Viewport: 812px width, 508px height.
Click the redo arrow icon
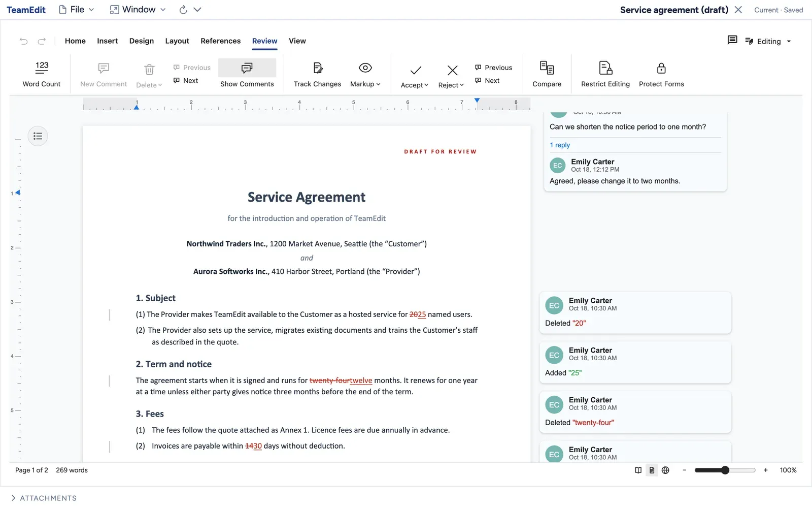(42, 41)
